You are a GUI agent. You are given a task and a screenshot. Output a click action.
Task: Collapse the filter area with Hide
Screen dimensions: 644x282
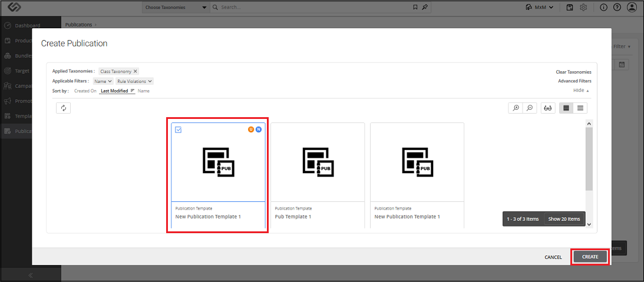coord(581,90)
